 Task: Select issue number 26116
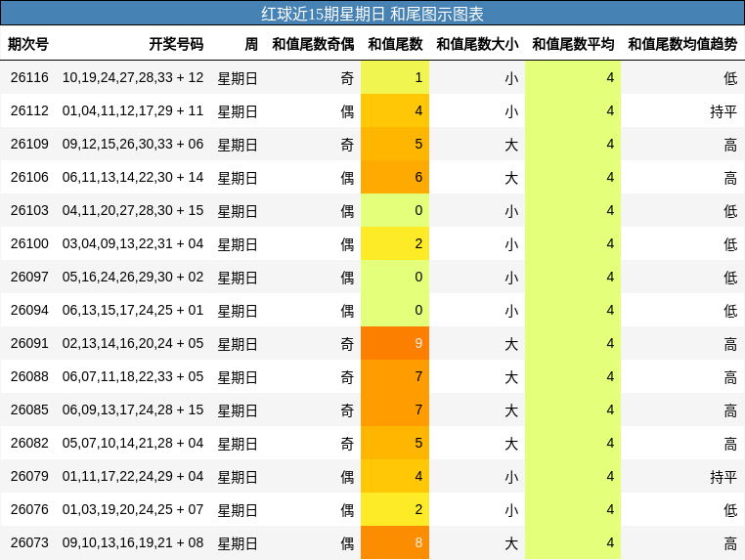[29, 77]
